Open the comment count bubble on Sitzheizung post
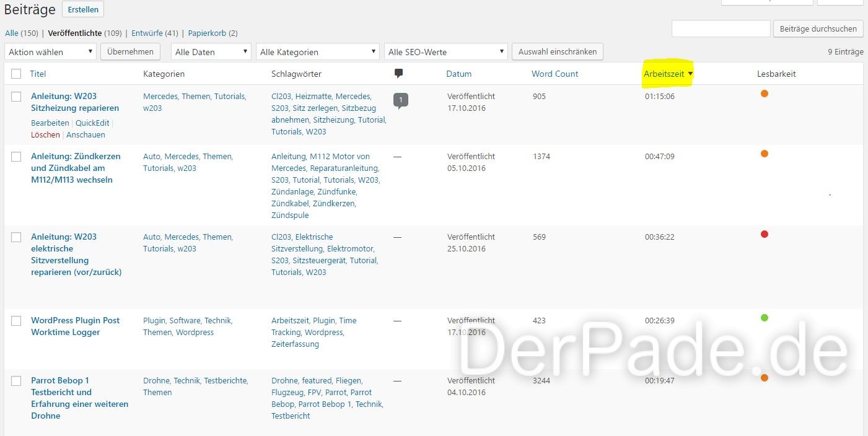868x436 pixels. click(x=400, y=100)
